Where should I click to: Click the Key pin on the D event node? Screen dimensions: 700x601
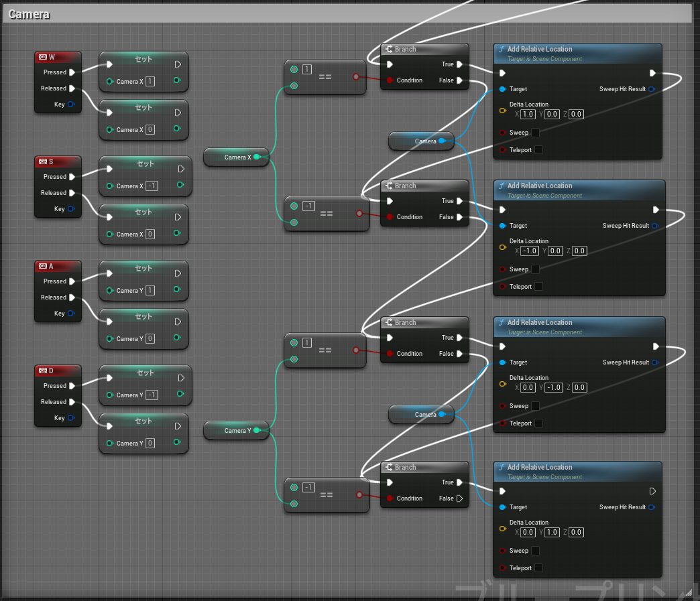(71, 417)
